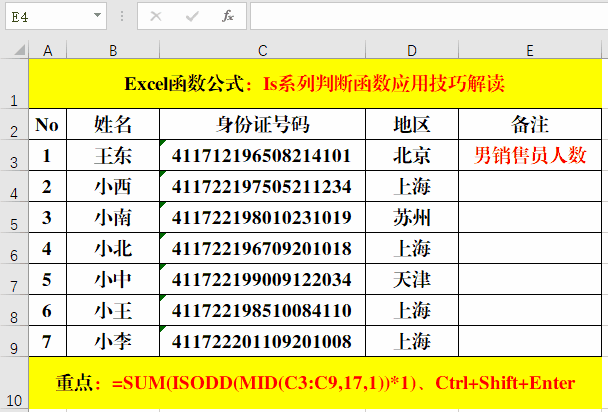Click the 地区 header cell

click(x=412, y=124)
